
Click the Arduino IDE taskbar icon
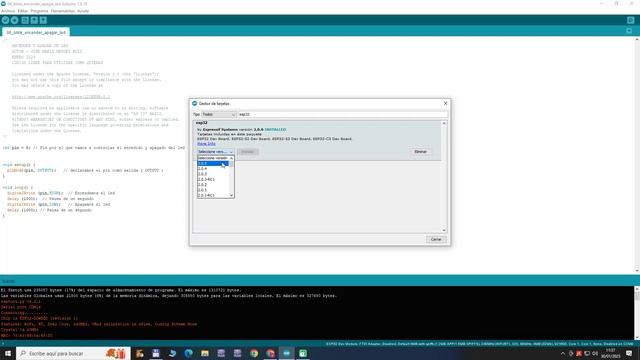pyautogui.click(x=287, y=353)
